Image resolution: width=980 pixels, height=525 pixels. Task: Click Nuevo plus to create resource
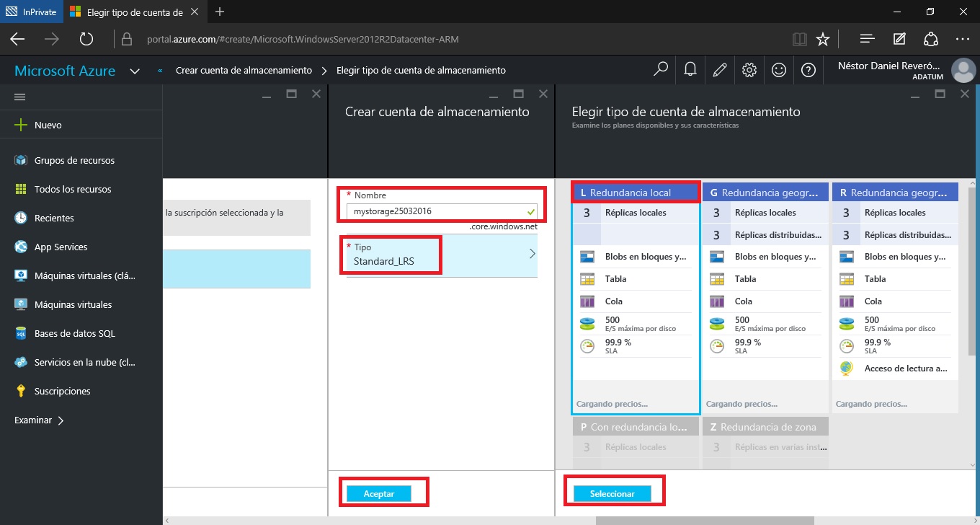click(48, 125)
